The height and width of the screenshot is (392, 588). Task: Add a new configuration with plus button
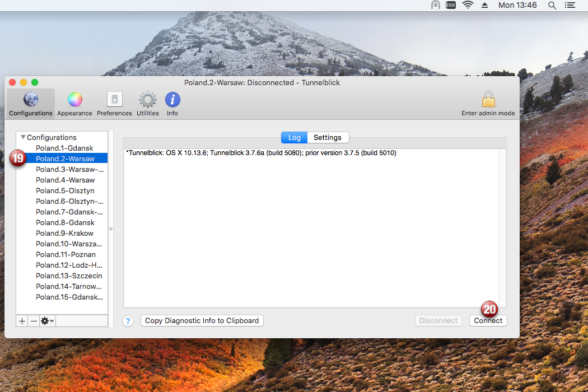click(22, 321)
